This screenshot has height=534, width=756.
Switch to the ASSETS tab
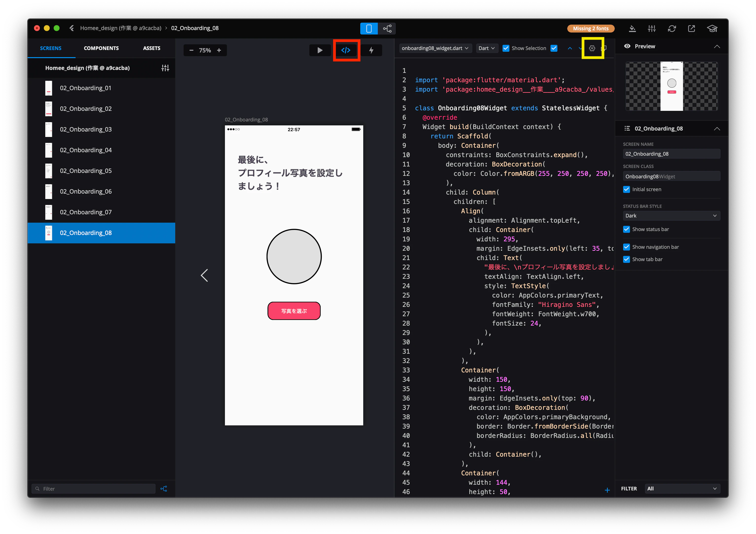[x=152, y=48]
